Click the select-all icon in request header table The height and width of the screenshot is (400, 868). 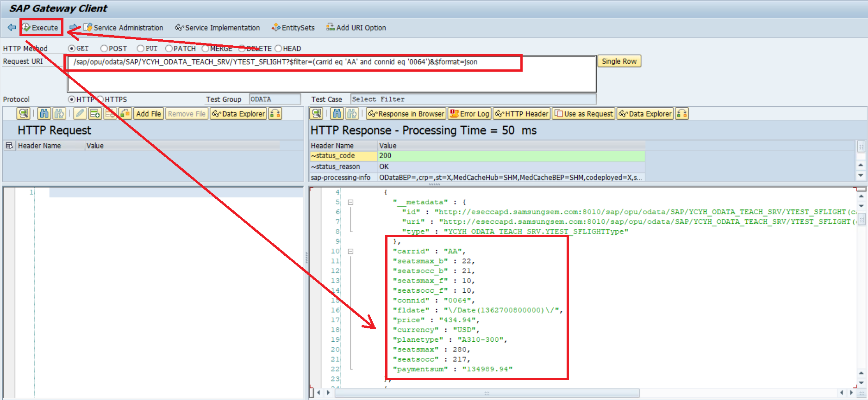(x=9, y=146)
